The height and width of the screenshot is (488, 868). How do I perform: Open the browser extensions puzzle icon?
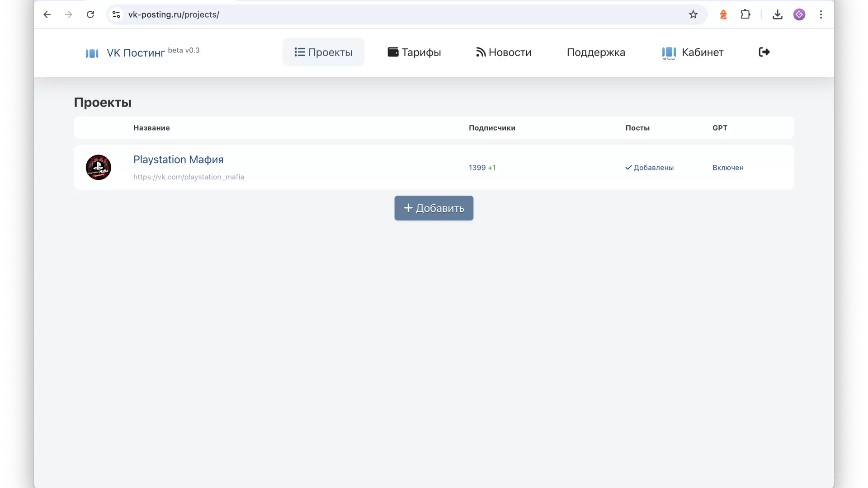tap(745, 14)
